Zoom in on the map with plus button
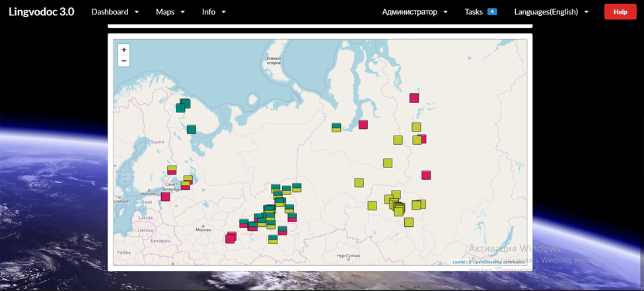The image size is (644, 291). coord(124,50)
